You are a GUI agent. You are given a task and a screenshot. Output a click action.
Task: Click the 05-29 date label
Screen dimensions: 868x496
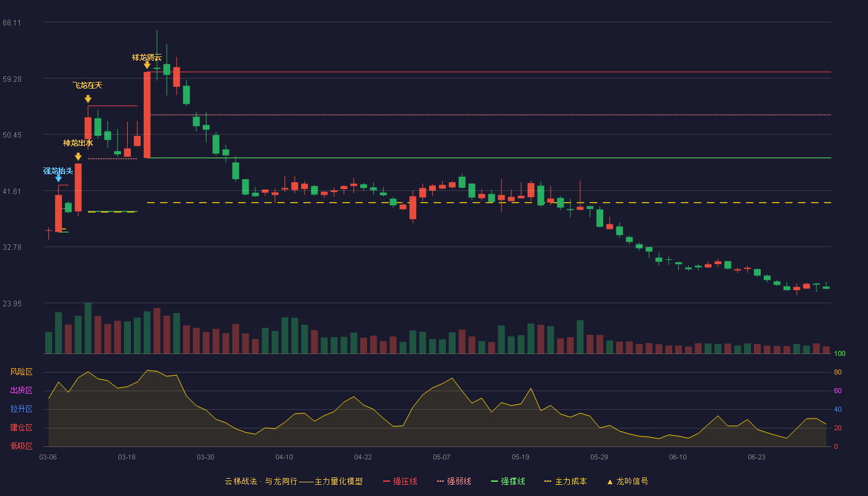click(599, 457)
